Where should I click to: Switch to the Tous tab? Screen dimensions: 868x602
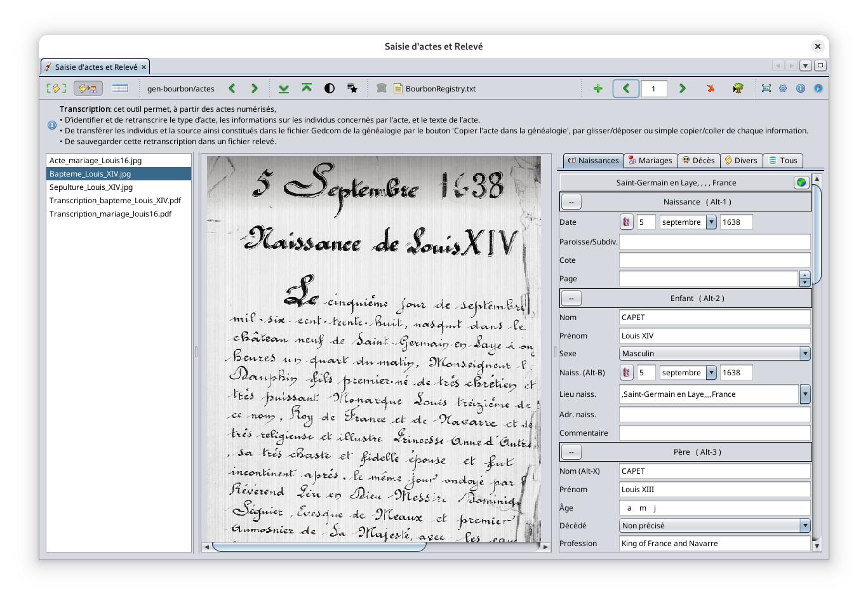point(783,161)
